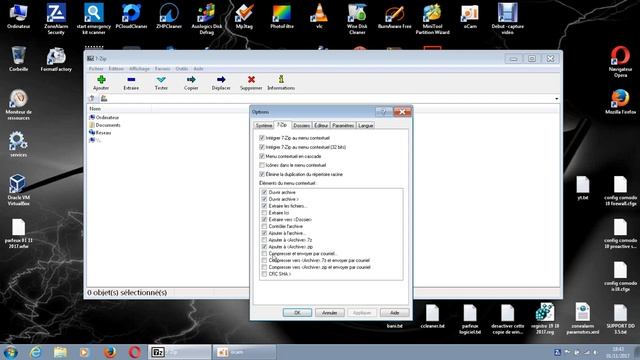
Task: Click OK in the Options dialog
Action: coord(297,313)
